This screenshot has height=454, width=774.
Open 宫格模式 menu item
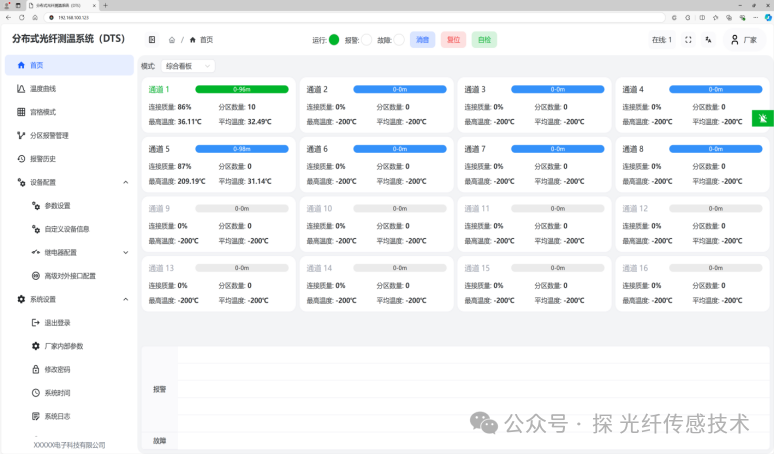69,112
